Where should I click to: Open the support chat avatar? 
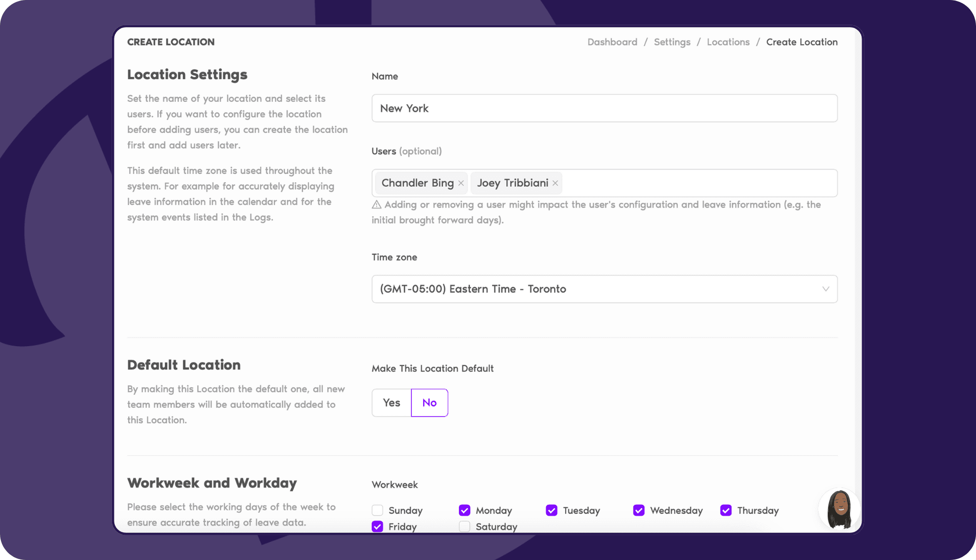[839, 510]
